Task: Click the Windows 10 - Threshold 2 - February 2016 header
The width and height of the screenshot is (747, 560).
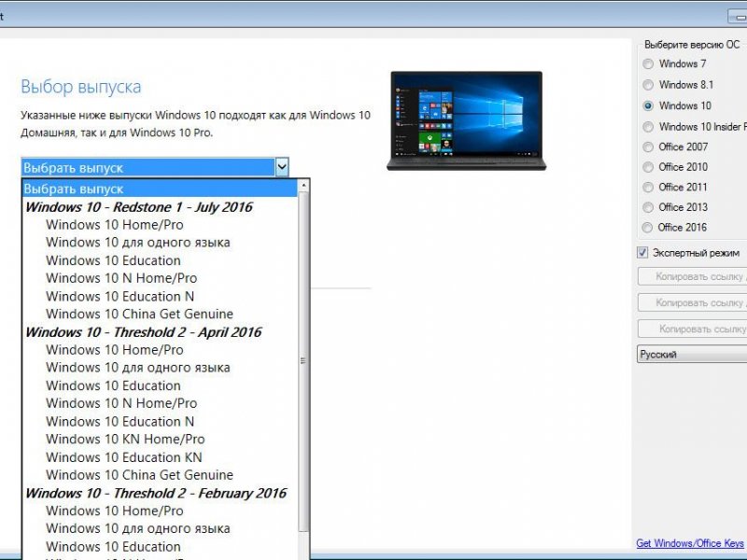Action: [x=160, y=493]
